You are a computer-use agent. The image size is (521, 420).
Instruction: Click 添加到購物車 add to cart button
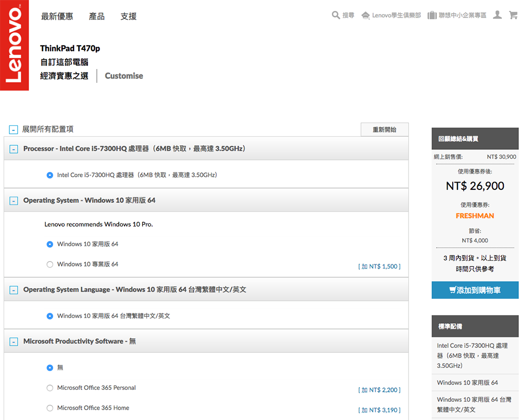(475, 290)
